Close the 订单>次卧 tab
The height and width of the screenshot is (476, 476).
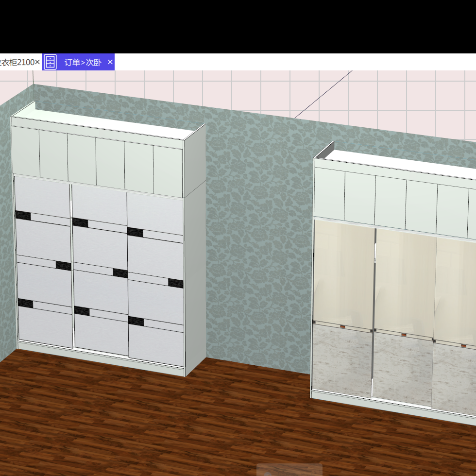pyautogui.click(x=110, y=62)
